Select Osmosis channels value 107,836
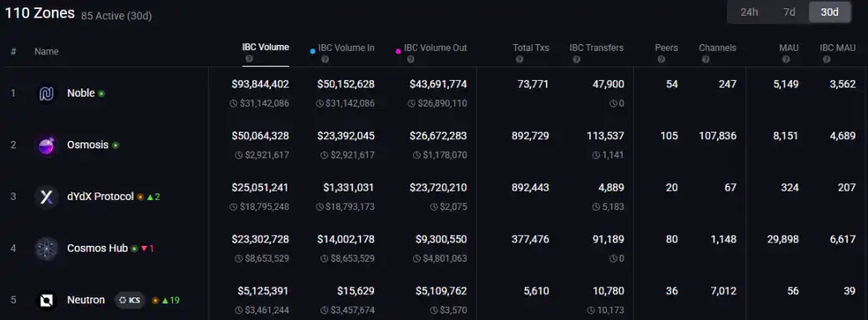This screenshot has height=320, width=868. 718,136
